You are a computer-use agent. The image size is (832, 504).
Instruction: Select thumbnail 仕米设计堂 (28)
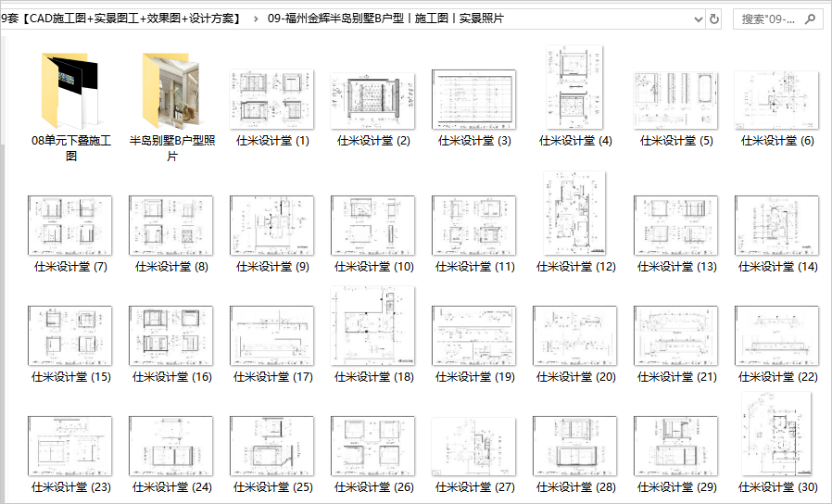tap(574, 447)
